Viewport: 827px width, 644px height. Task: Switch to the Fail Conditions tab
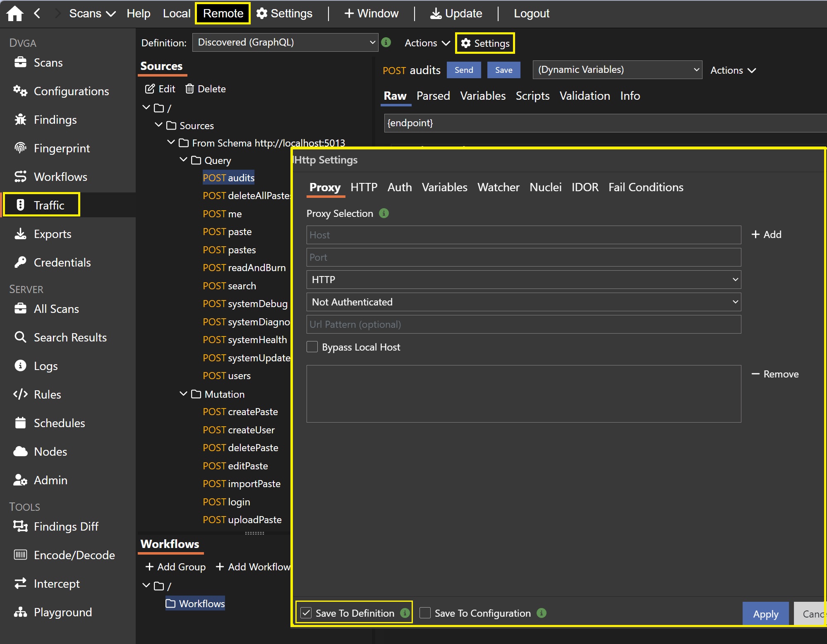(x=645, y=187)
